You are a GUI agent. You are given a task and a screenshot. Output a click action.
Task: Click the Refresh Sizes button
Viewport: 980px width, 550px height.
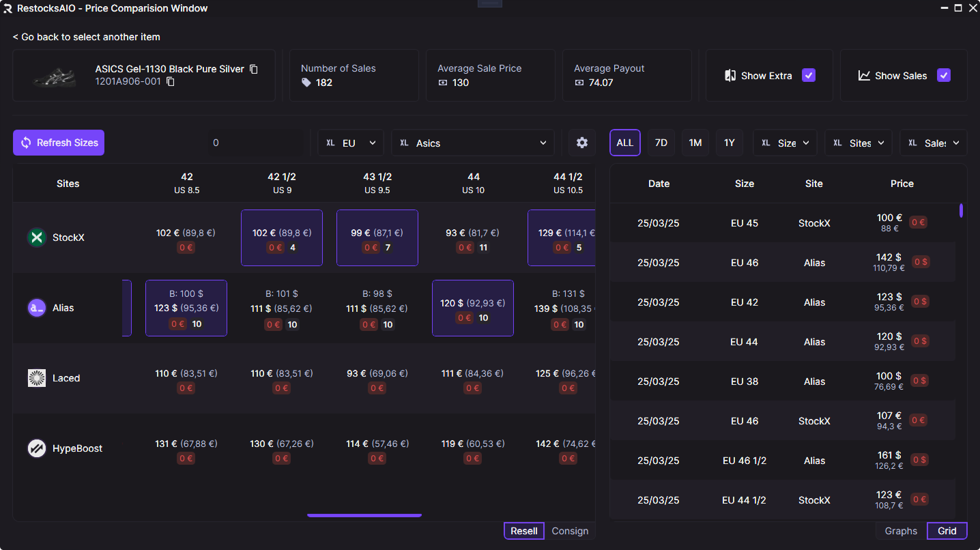click(x=59, y=143)
